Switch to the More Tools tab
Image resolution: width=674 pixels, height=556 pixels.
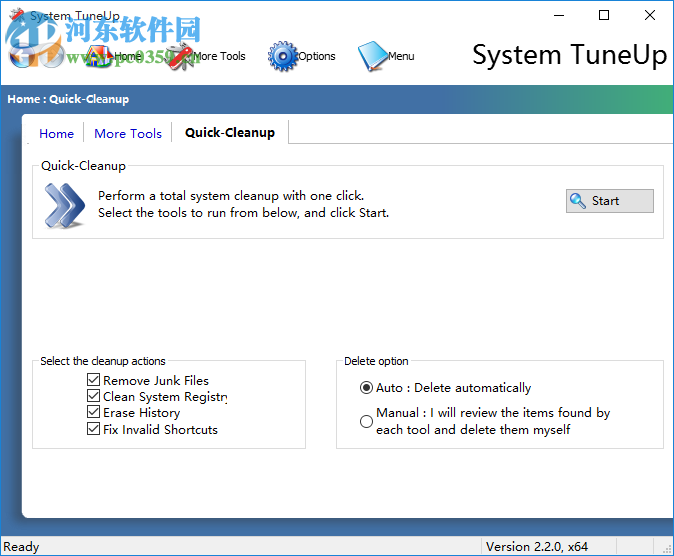click(128, 134)
